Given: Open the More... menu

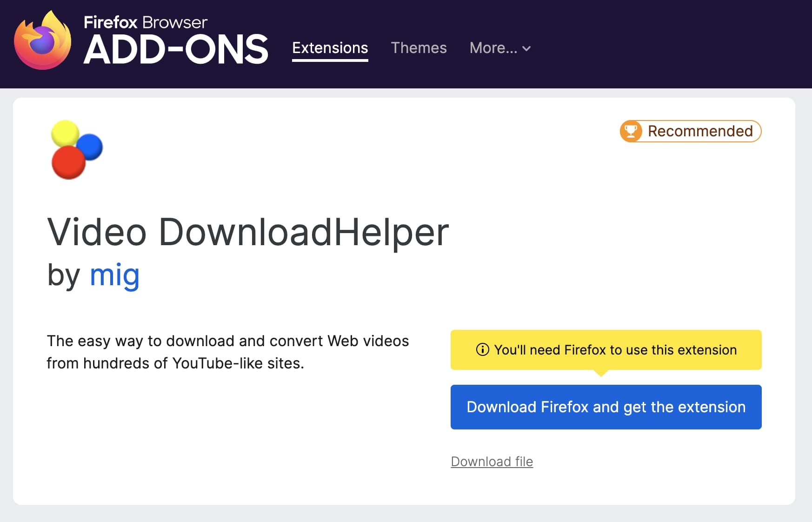Looking at the screenshot, I should point(493,48).
